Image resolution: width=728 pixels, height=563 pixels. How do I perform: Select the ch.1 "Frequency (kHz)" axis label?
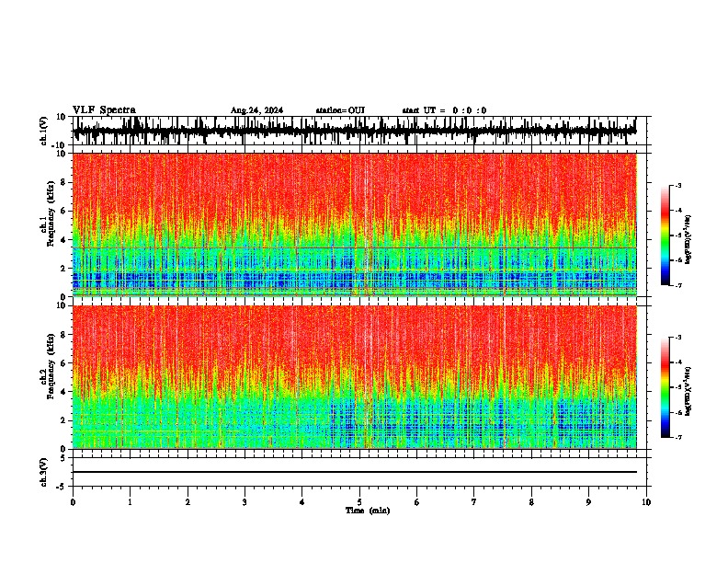click(51, 214)
